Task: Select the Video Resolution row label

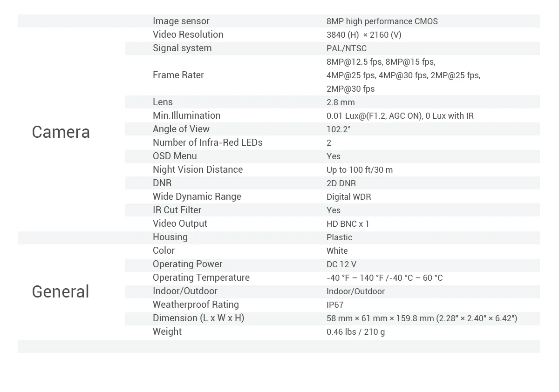Action: (x=188, y=34)
